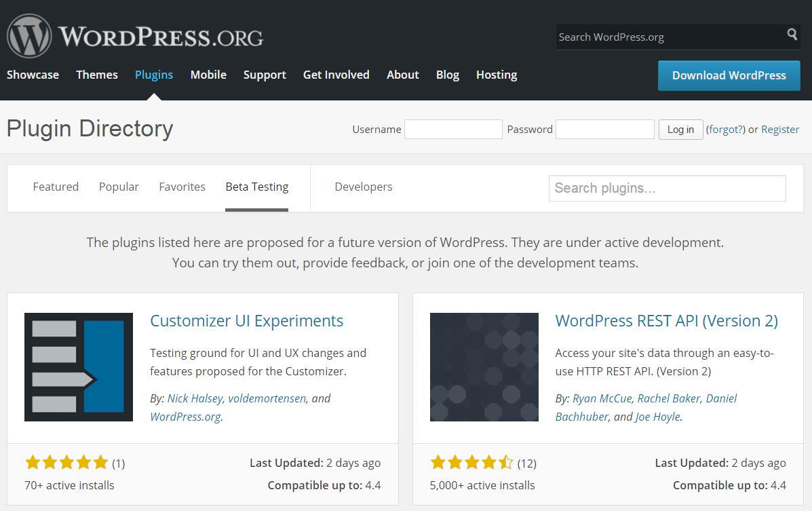
Task: Click the WordPress.org author link
Action: click(185, 417)
